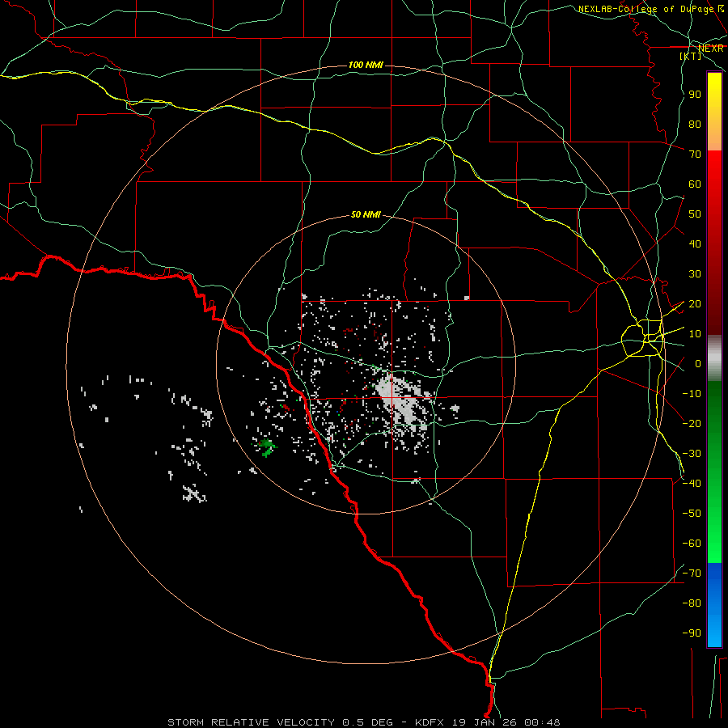Image resolution: width=728 pixels, height=728 pixels.
Task: Select the -30 value on the velocity scale
Action: pyautogui.click(x=692, y=454)
